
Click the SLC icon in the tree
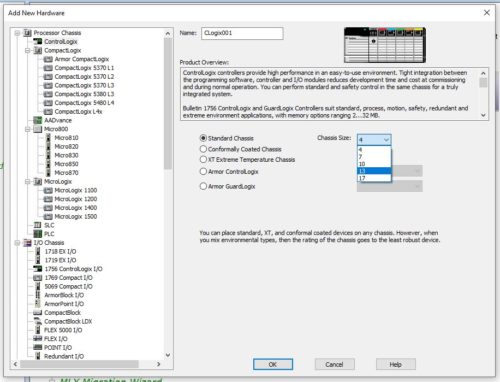pyautogui.click(x=38, y=225)
